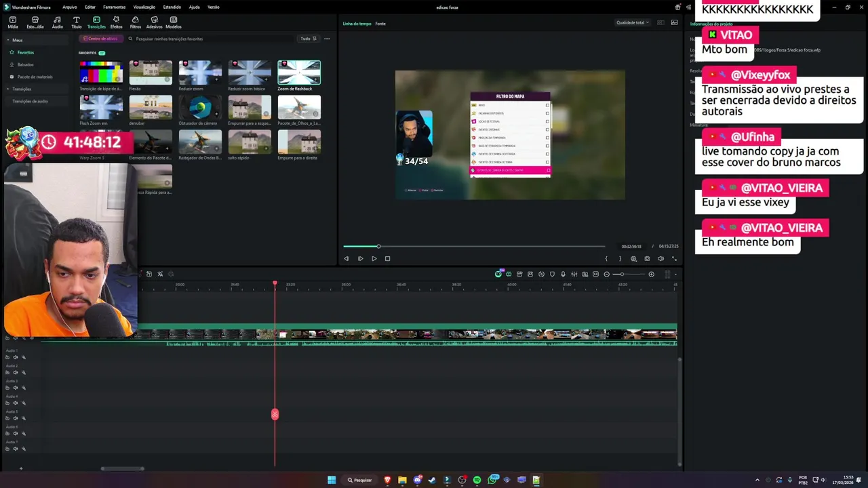The width and height of the screenshot is (868, 488).
Task: Open the Filtros panel
Action: pos(136,22)
